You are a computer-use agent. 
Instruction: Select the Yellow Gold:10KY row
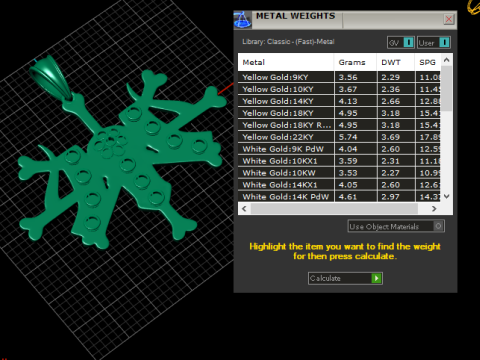pos(339,89)
